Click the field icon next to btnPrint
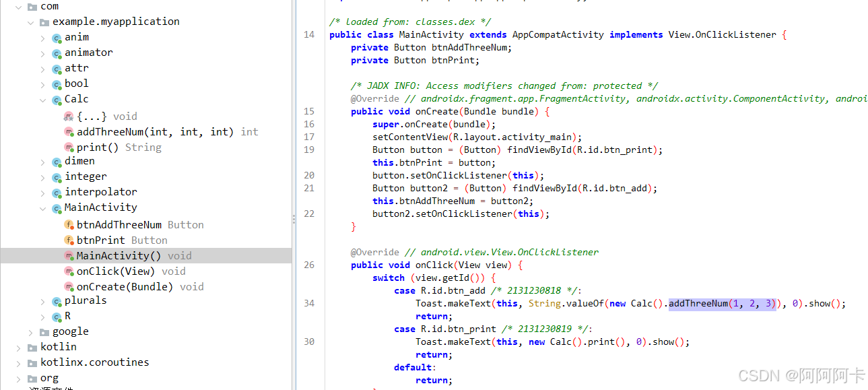 click(x=69, y=240)
